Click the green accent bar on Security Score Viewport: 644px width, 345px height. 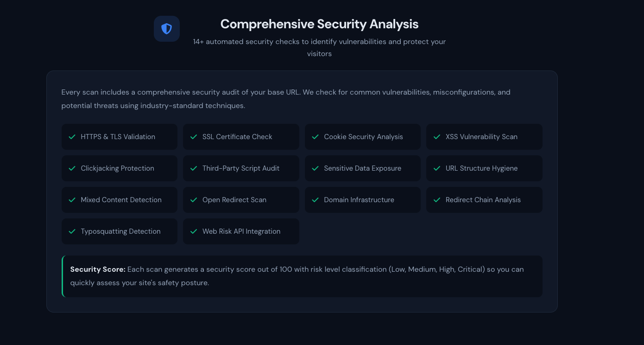click(x=62, y=275)
